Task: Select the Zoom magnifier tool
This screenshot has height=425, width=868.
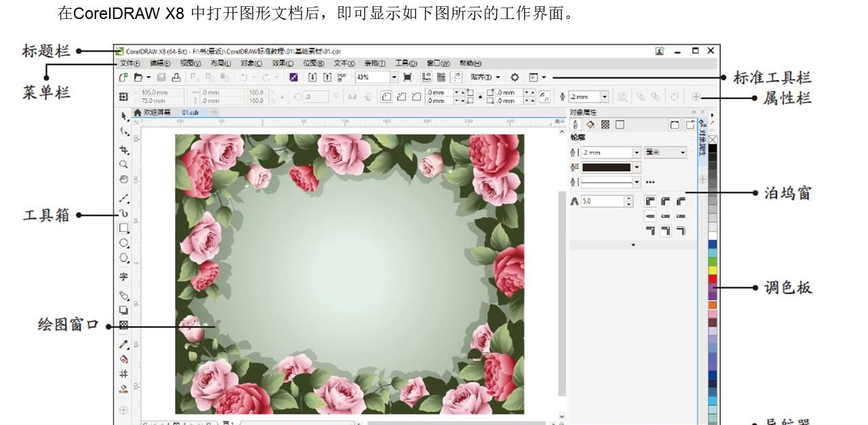Action: tap(123, 164)
